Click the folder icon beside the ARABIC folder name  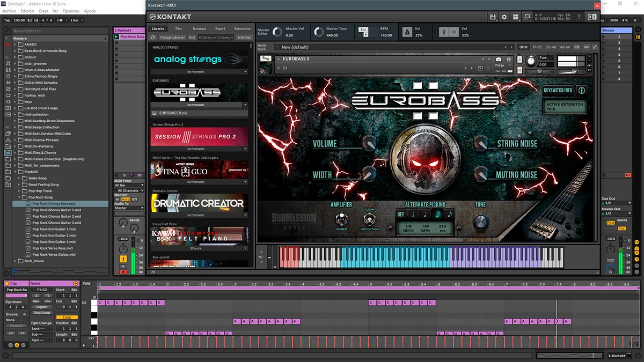point(21,45)
